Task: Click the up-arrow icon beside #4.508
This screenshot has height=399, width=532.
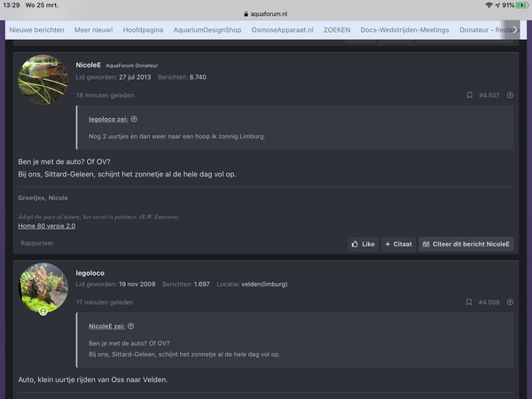Action: tap(510, 302)
